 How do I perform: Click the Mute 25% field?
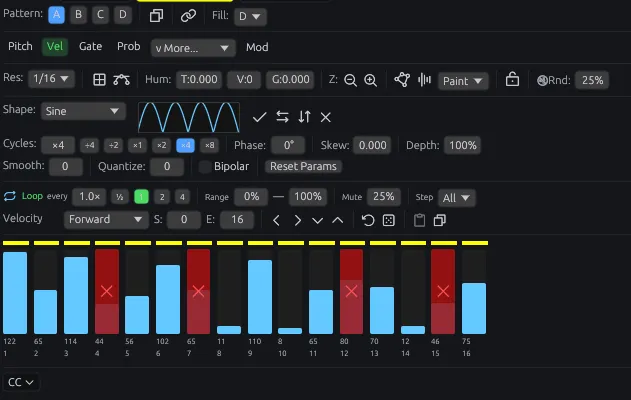pos(384,197)
